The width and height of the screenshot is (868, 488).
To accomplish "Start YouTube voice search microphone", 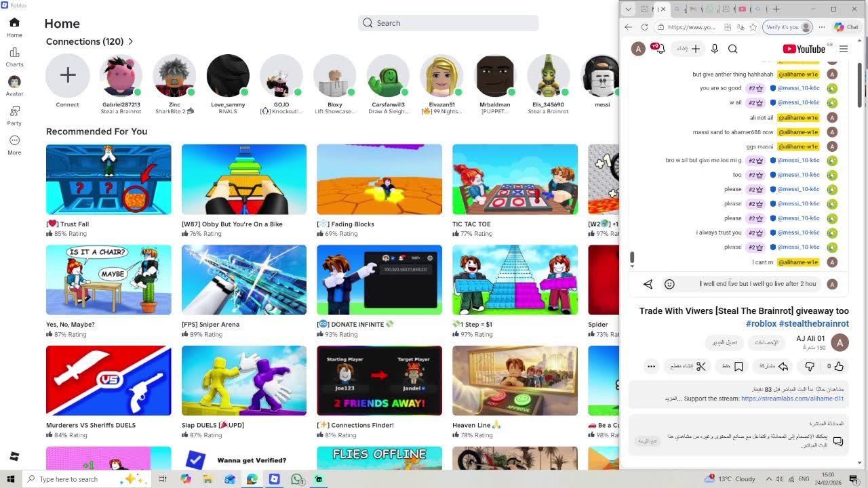I will [x=714, y=49].
